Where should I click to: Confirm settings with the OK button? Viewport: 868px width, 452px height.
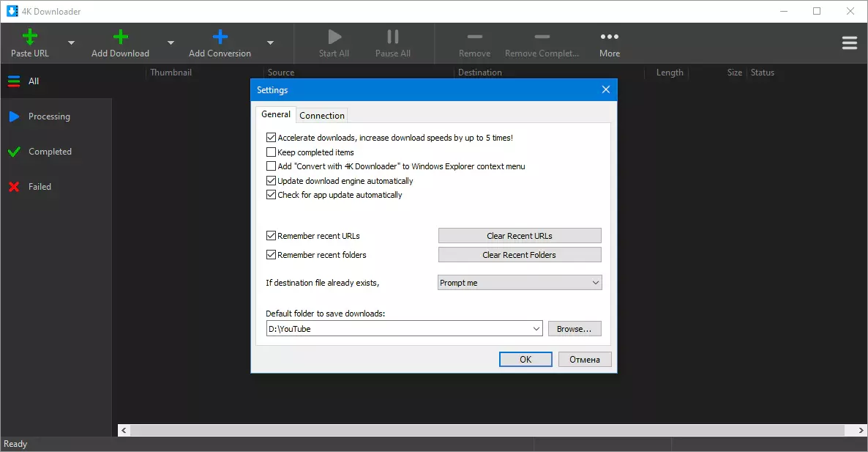(x=525, y=359)
